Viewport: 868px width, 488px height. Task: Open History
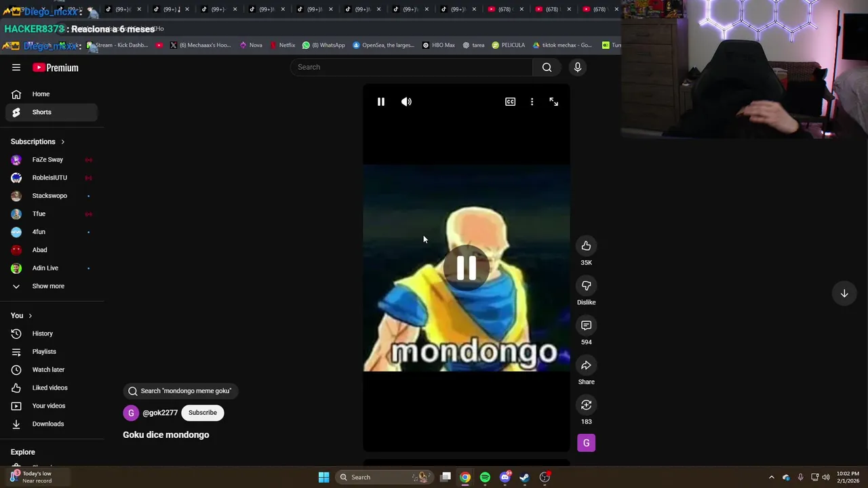(52, 333)
